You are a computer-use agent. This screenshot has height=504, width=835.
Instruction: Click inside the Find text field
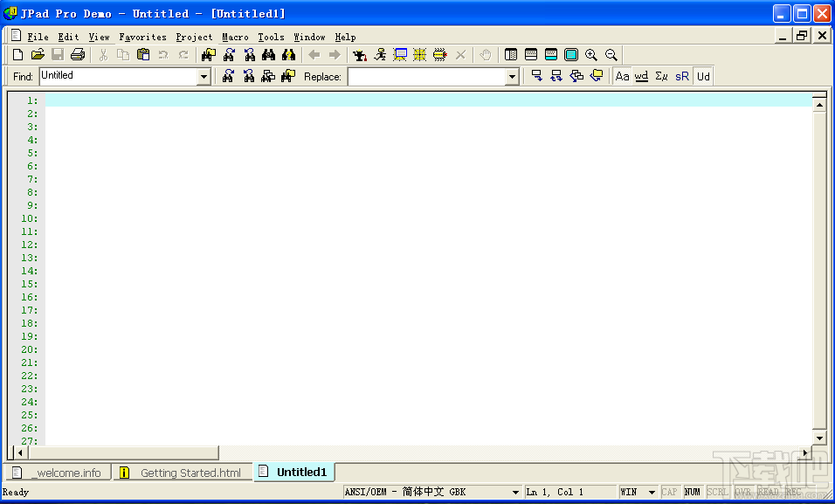[x=118, y=76]
